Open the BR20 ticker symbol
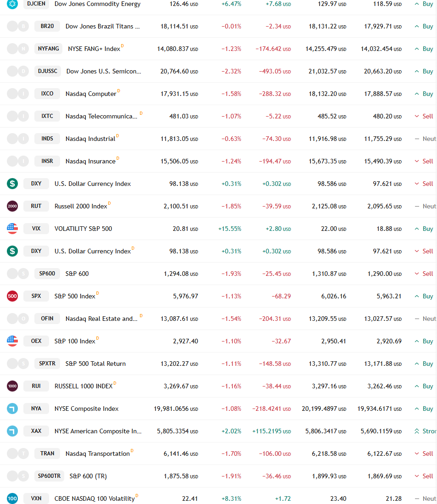Screen dimensions: 437x504 (47, 26)
